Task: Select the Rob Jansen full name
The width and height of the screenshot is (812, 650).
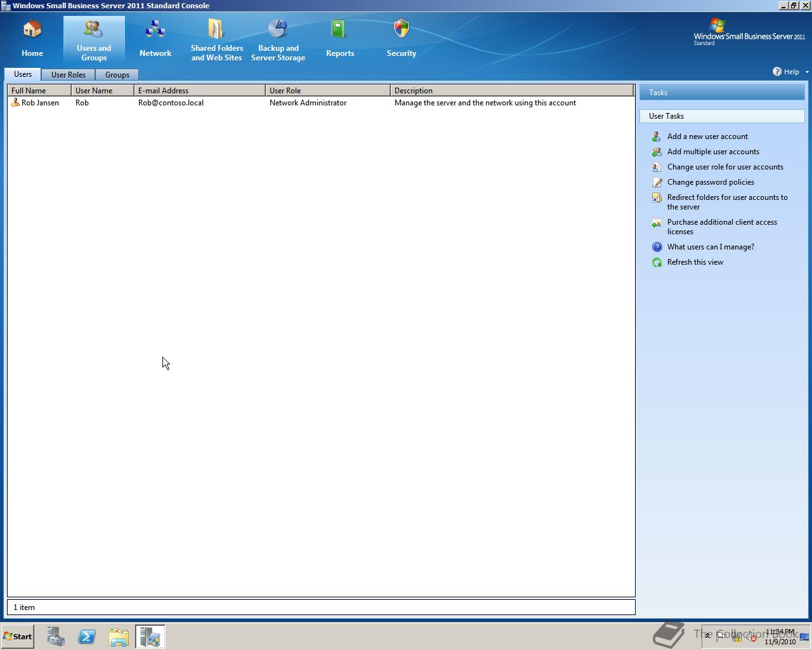Action: 40,103
